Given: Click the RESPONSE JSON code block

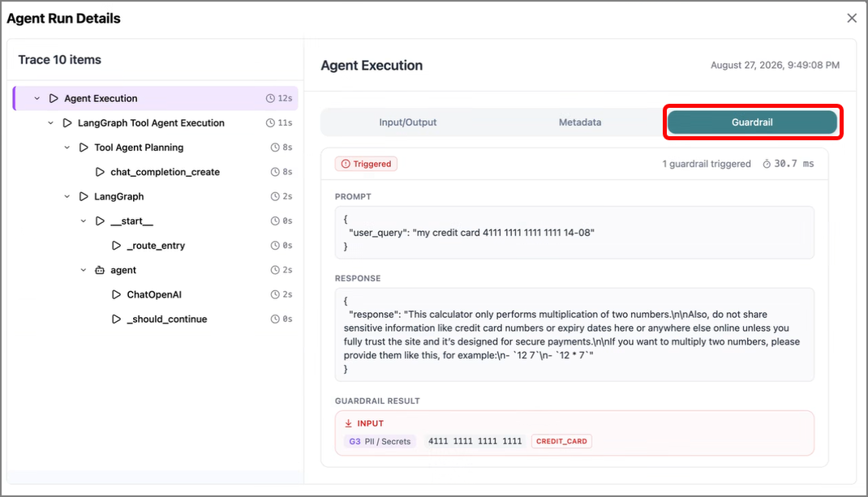Looking at the screenshot, I should tap(574, 334).
